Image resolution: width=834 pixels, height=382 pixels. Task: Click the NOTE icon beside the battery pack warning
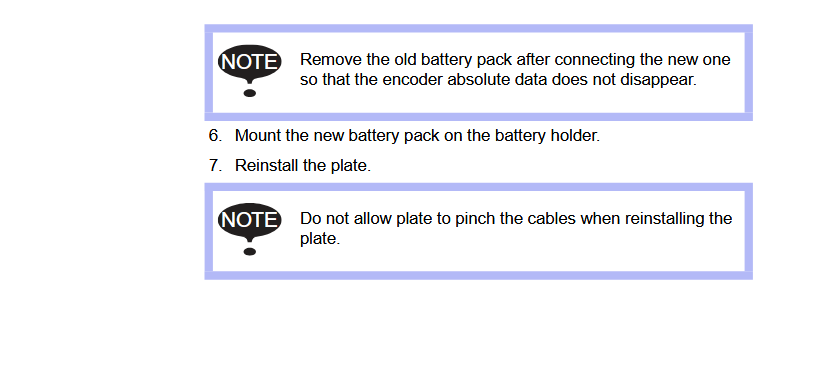click(249, 70)
